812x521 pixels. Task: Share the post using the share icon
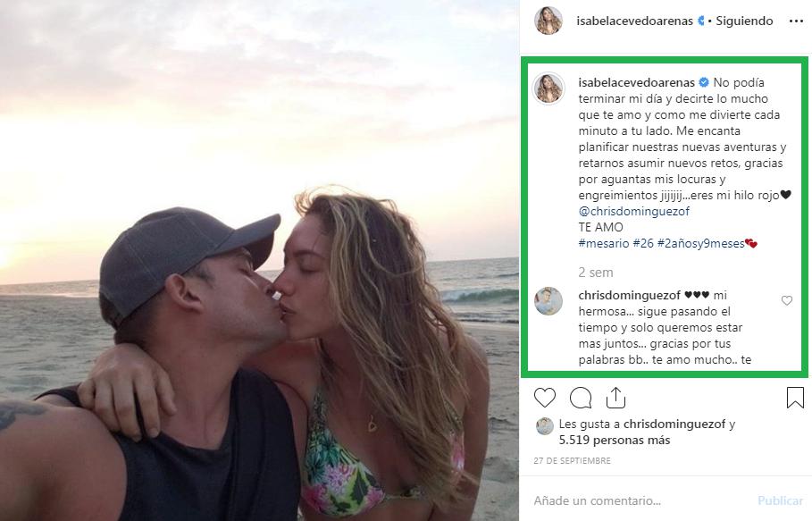coord(615,397)
